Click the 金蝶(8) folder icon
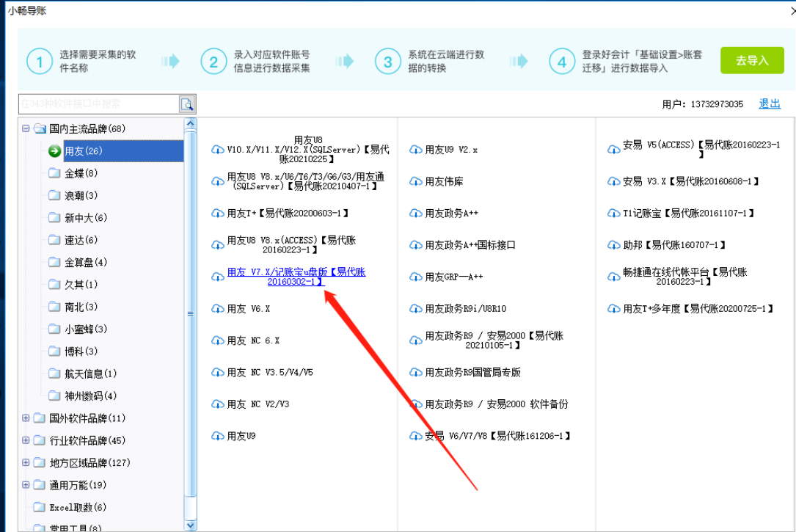Image resolution: width=796 pixels, height=532 pixels. [54, 173]
